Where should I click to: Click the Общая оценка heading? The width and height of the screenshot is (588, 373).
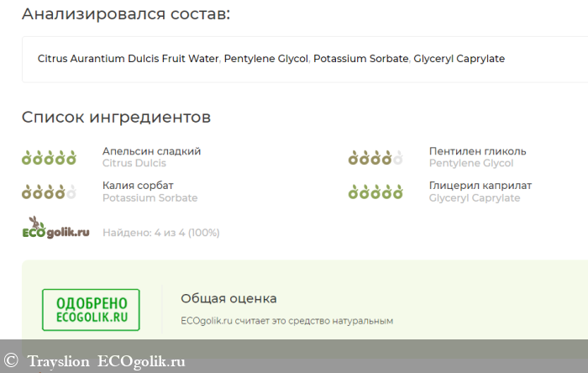tap(228, 298)
